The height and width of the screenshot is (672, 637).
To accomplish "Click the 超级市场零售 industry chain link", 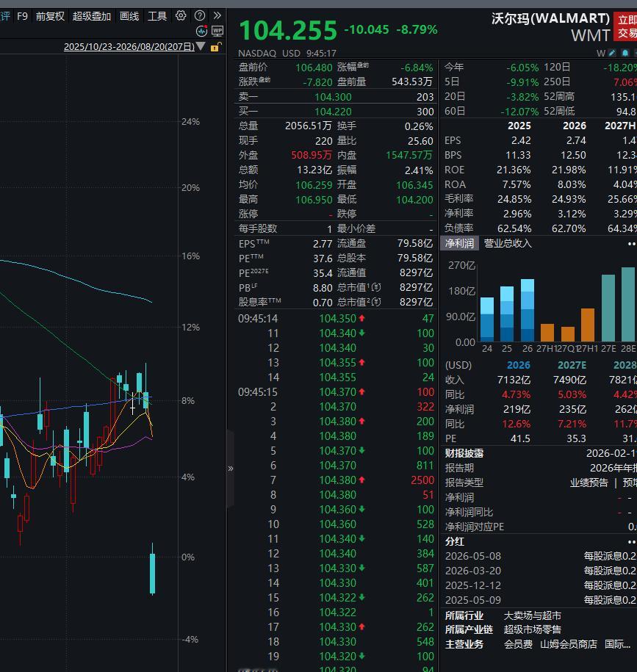I will pos(532,629).
